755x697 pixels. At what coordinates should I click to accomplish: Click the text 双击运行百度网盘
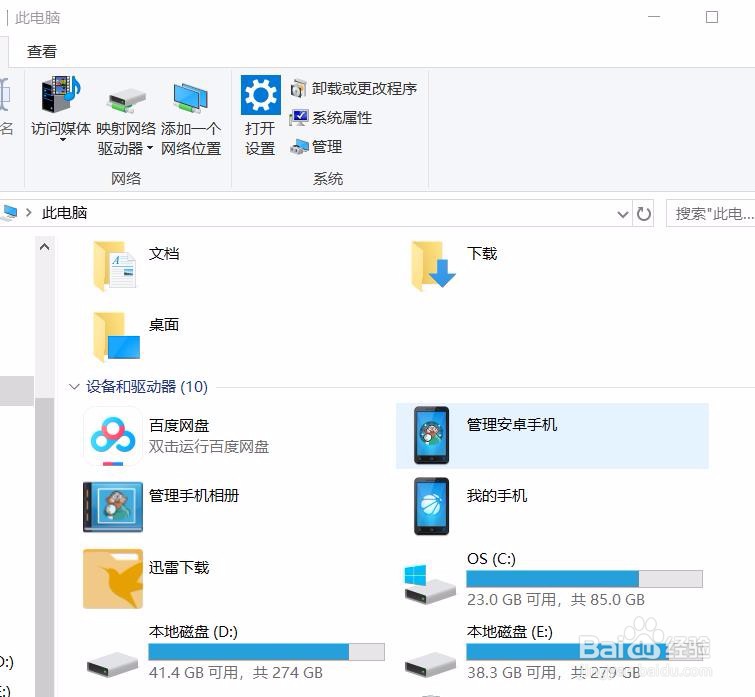[208, 447]
